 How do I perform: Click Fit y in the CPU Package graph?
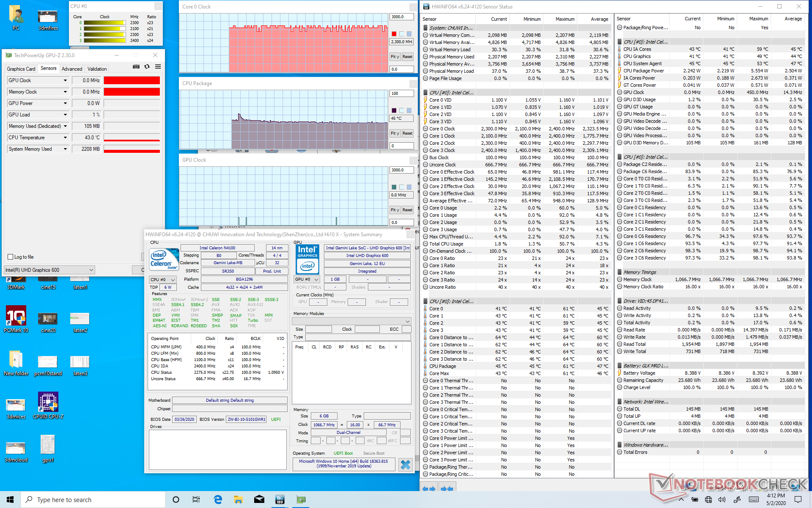click(395, 133)
